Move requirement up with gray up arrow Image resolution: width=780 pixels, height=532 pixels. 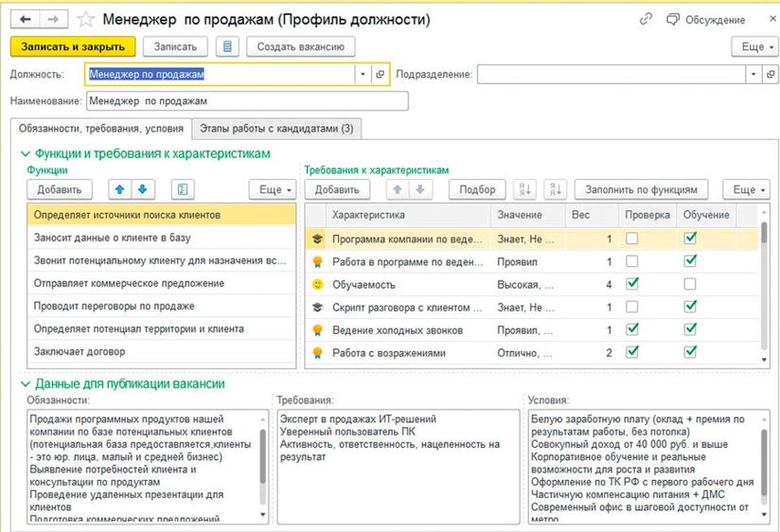[398, 189]
